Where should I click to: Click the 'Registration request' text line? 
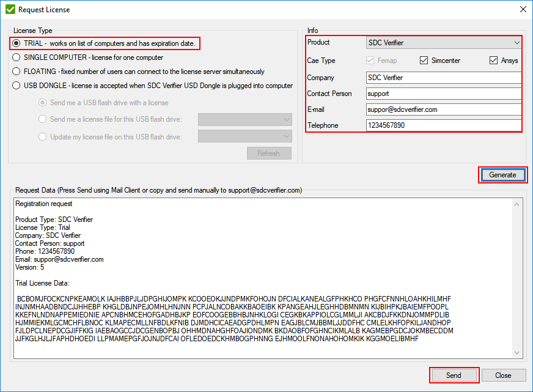pos(44,204)
